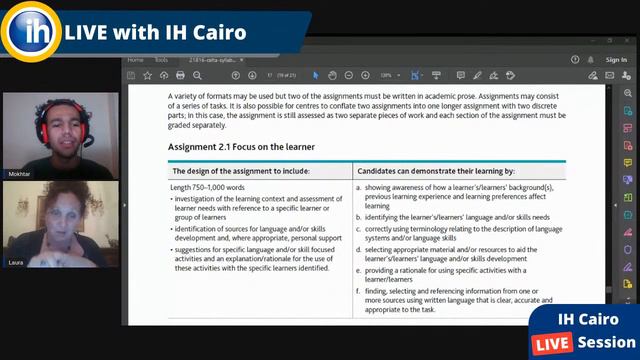Zoom in with plus button
The image size is (640, 360).
[x=365, y=76]
